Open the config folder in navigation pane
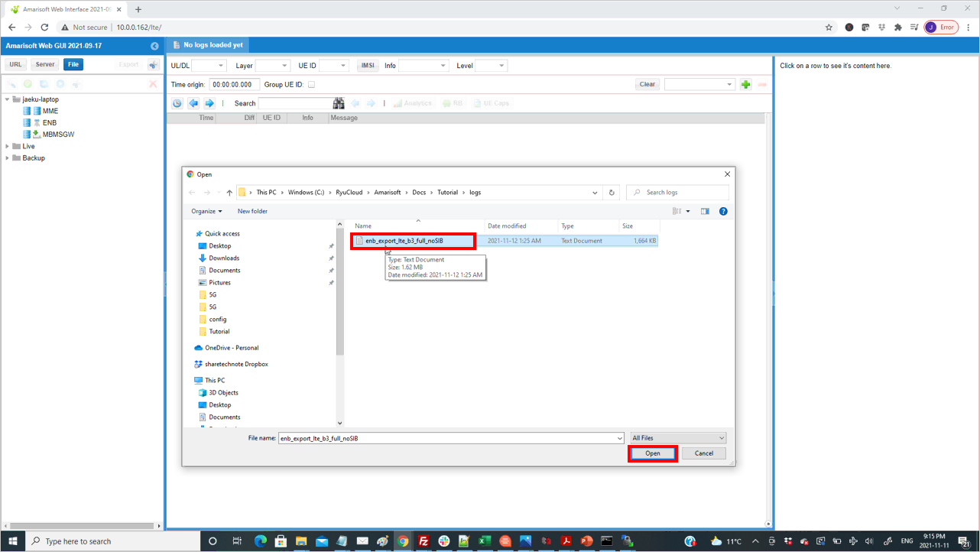 [x=217, y=320]
